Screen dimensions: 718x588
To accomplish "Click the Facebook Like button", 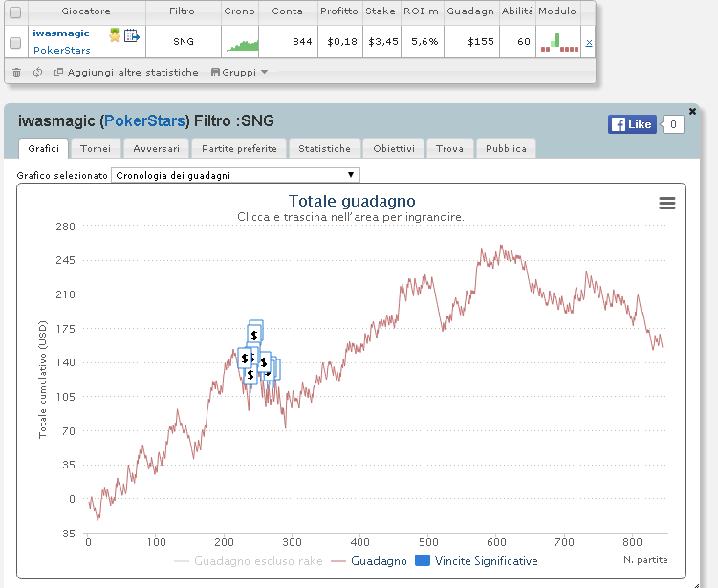I will pyautogui.click(x=632, y=124).
